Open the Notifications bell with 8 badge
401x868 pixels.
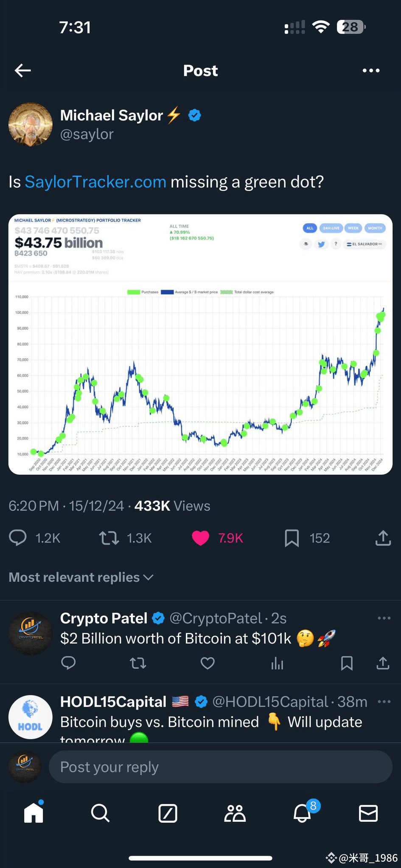pyautogui.click(x=302, y=813)
